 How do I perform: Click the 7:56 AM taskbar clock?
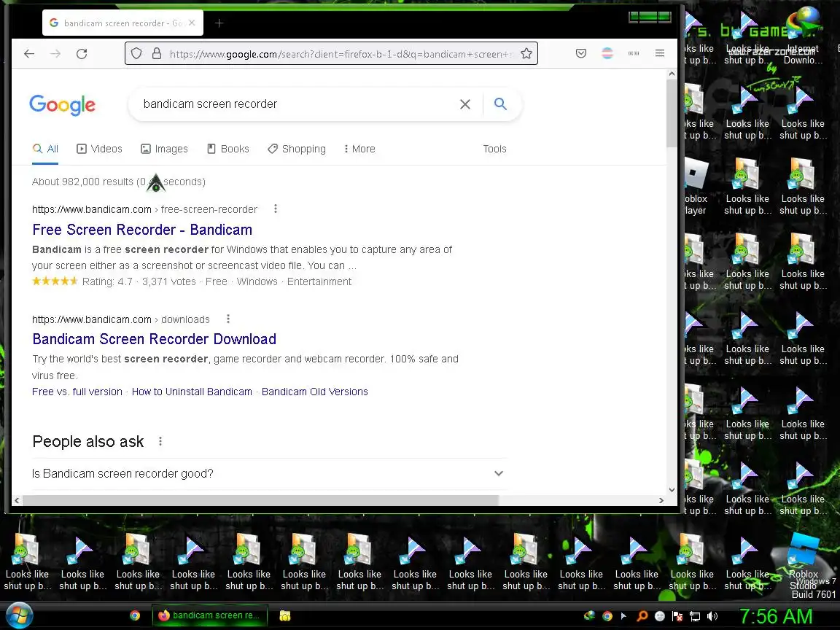pyautogui.click(x=776, y=616)
